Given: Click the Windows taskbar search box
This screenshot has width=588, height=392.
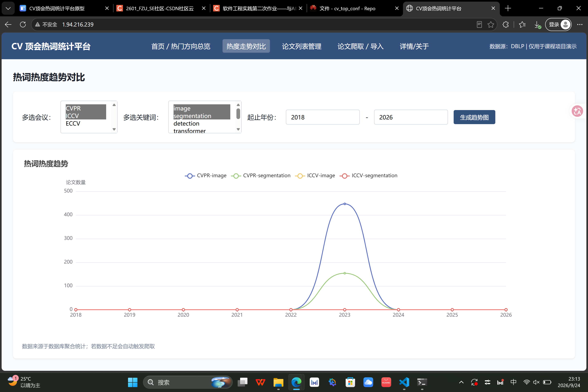Looking at the screenshot, I should point(187,382).
